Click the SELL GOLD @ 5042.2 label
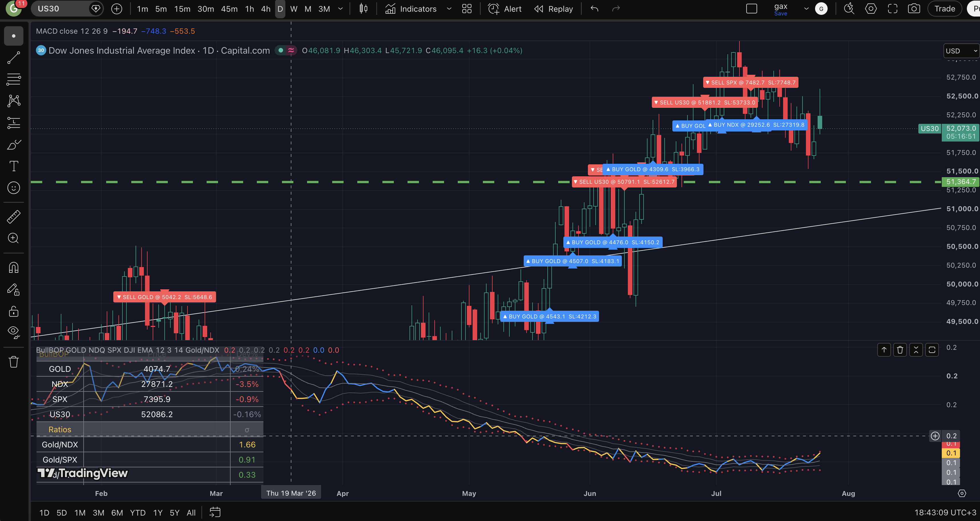 pyautogui.click(x=165, y=297)
